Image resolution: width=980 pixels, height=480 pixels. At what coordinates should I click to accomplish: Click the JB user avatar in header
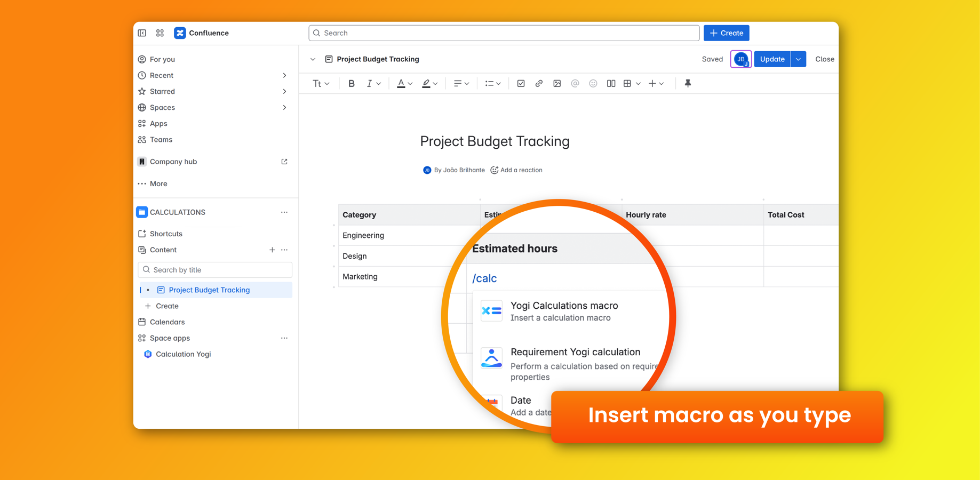click(741, 59)
